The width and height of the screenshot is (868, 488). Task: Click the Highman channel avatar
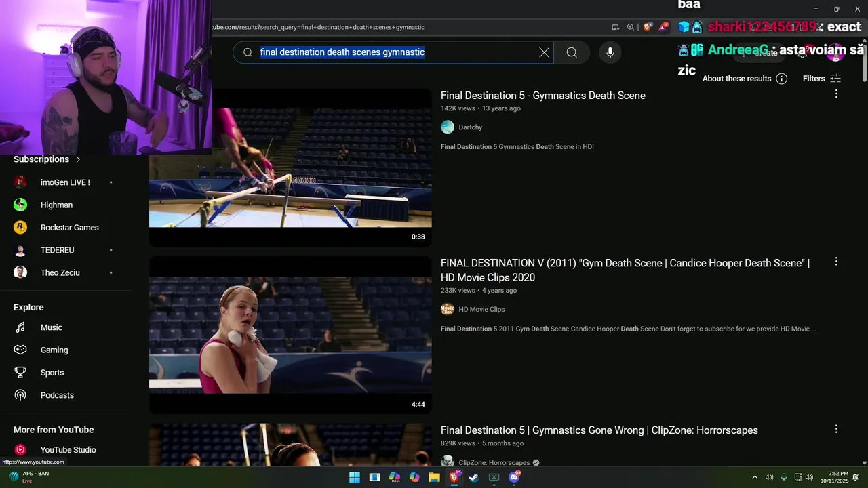pos(20,205)
